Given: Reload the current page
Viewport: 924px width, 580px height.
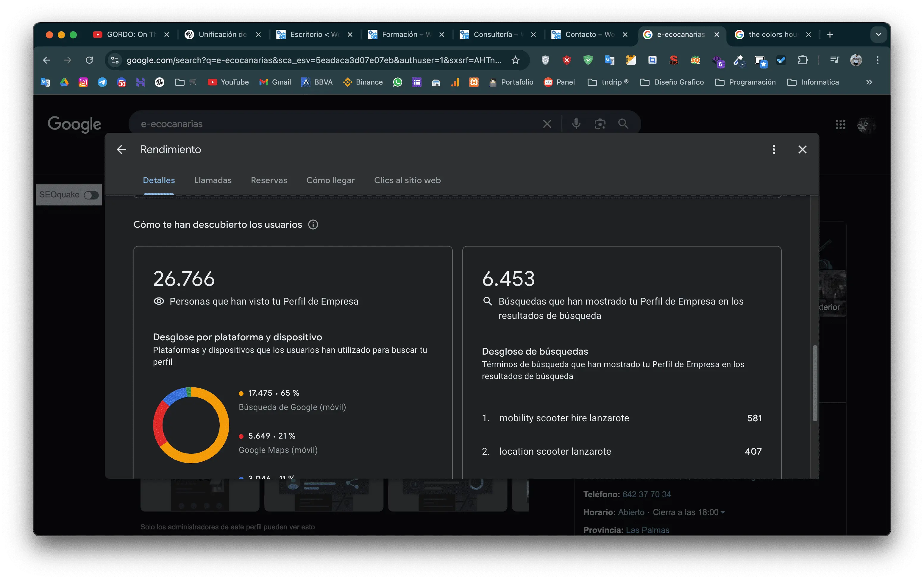Looking at the screenshot, I should 89,60.
